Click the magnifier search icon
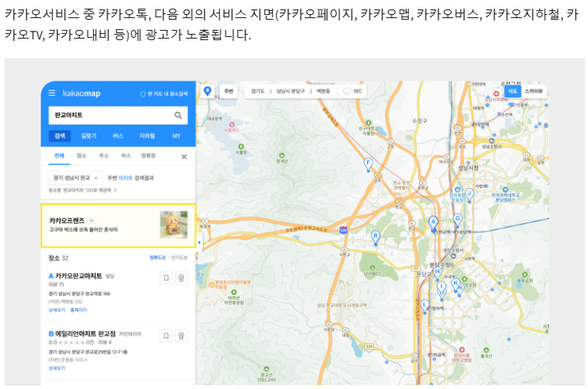 (178, 115)
